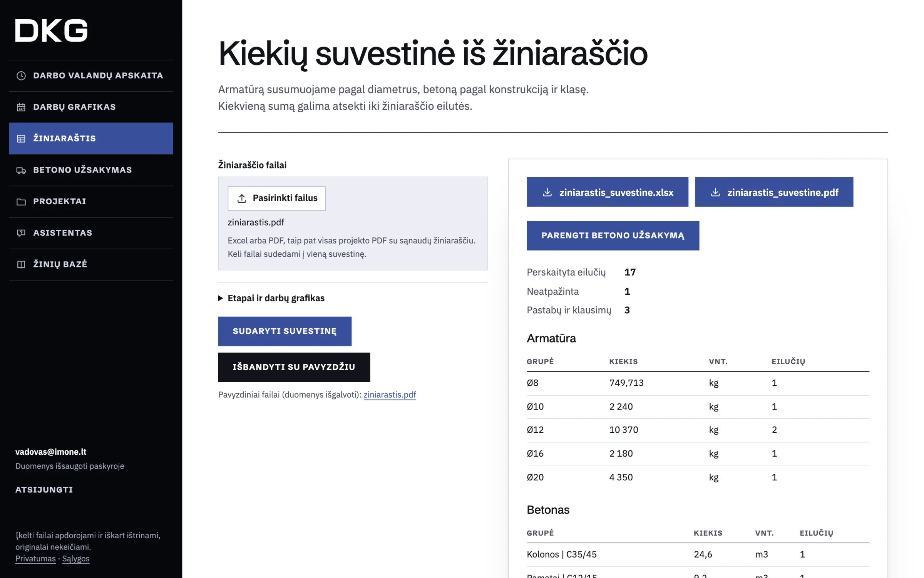The height and width of the screenshot is (578, 924).
Task: Expand Etapai ir darbų grafikas section
Action: click(x=271, y=298)
